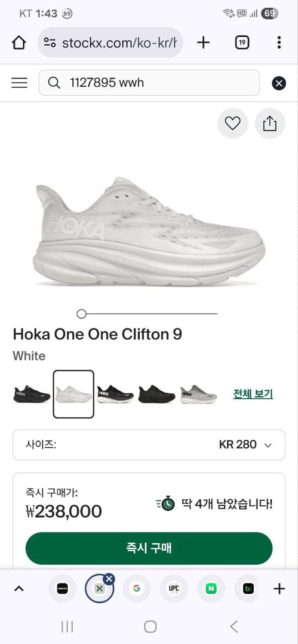Viewport: 298px width, 644px height.
Task: Add a new shortcut with the plus icon
Action: coord(279,589)
